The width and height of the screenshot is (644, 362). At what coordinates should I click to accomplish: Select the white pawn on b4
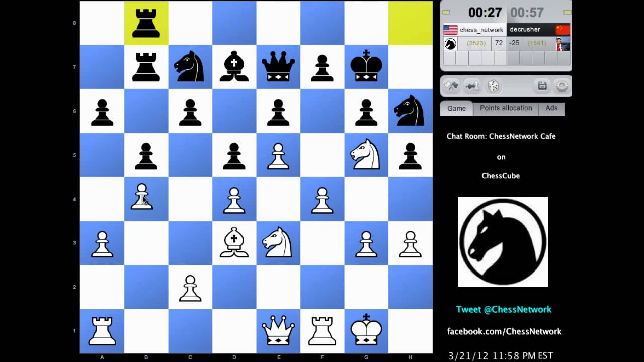(x=142, y=197)
